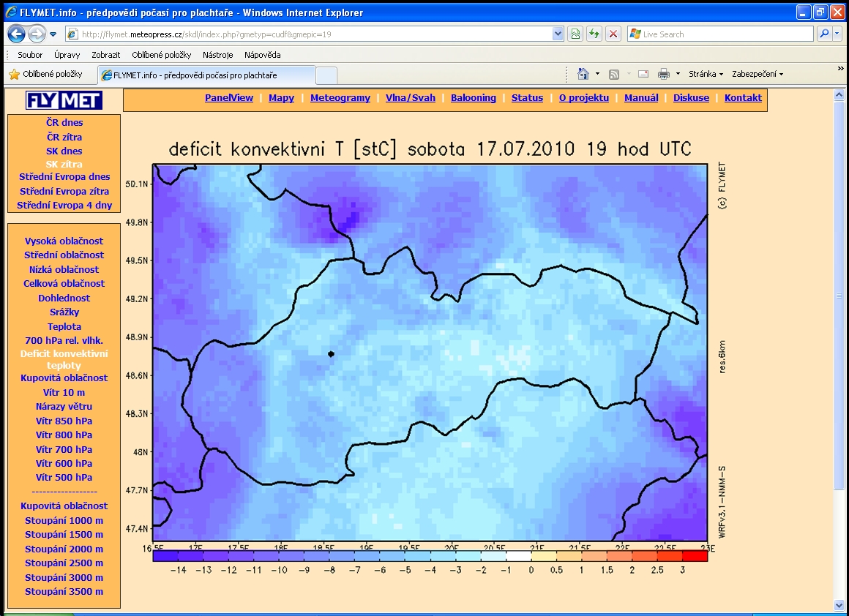The width and height of the screenshot is (849, 616).
Task: Open the Meteogramy link
Action: pos(340,98)
